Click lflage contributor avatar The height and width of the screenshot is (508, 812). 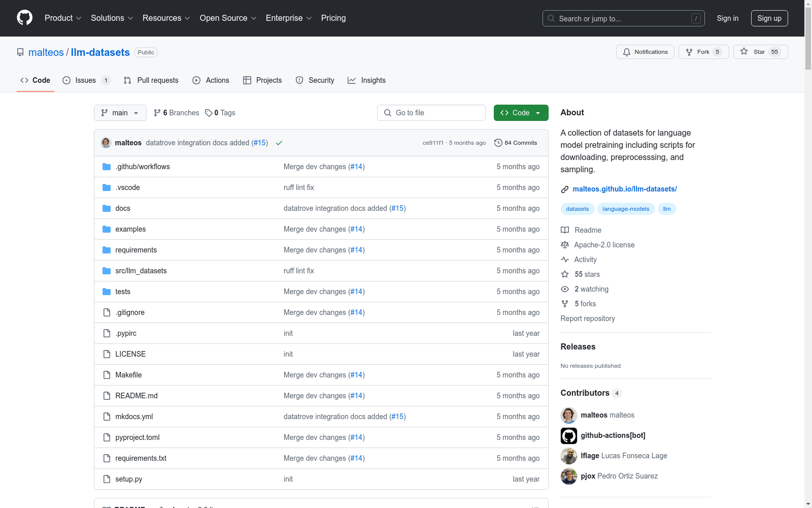pos(569,456)
